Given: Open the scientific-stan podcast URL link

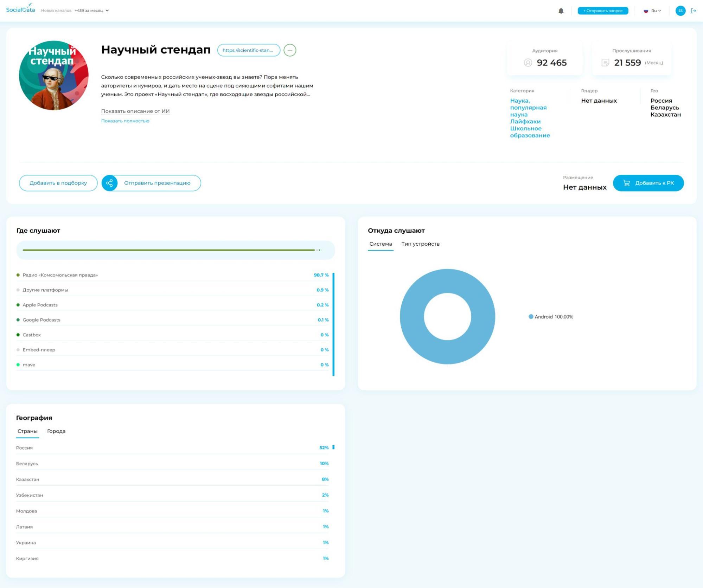Looking at the screenshot, I should (248, 50).
